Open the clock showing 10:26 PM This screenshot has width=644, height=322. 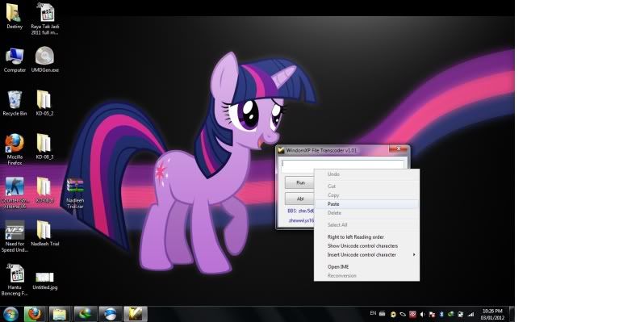pyautogui.click(x=492, y=315)
